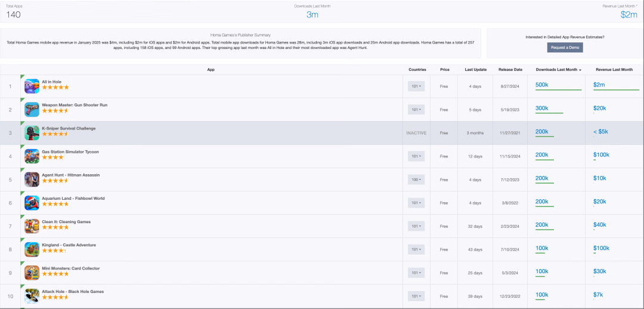Click the star rating for Kingland
This screenshot has width=644, height=309.
tap(54, 251)
